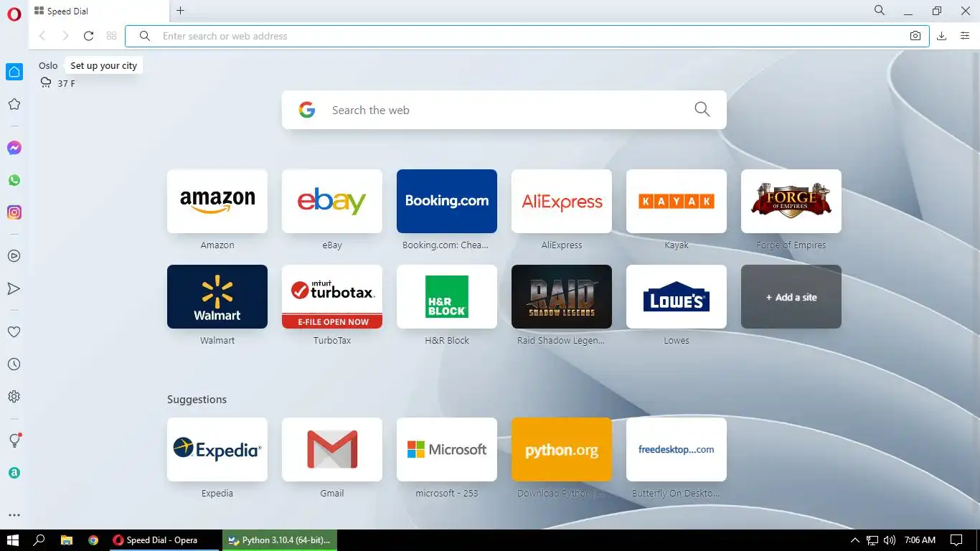Viewport: 980px width, 551px height.
Task: Open Settings gear in sidebar
Action: (14, 397)
